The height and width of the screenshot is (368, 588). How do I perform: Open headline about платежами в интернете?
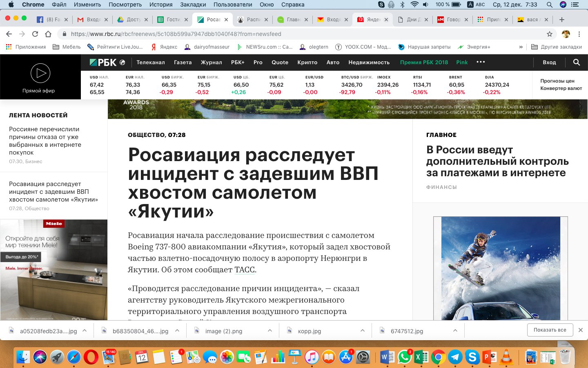point(497,162)
